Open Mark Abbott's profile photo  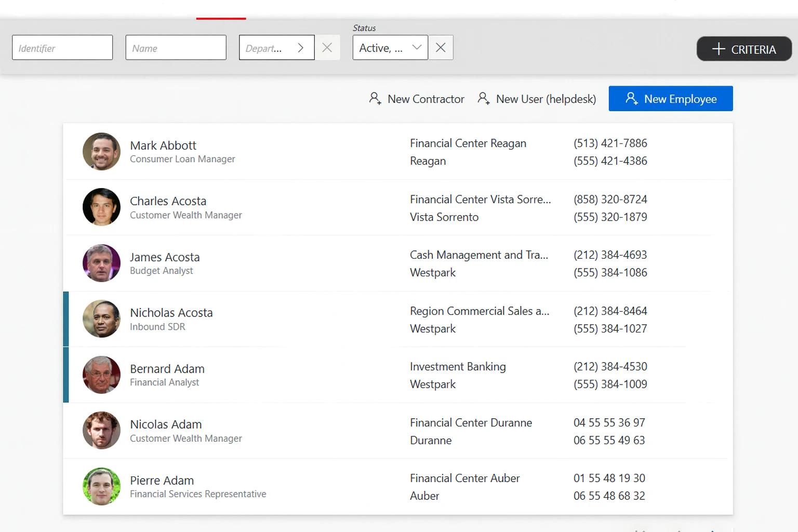[101, 152]
